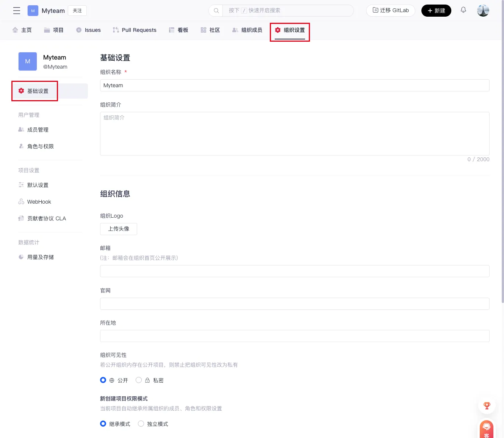This screenshot has width=504, height=438.
Task: Click the small Myteam header avatar
Action: pyautogui.click(x=33, y=11)
